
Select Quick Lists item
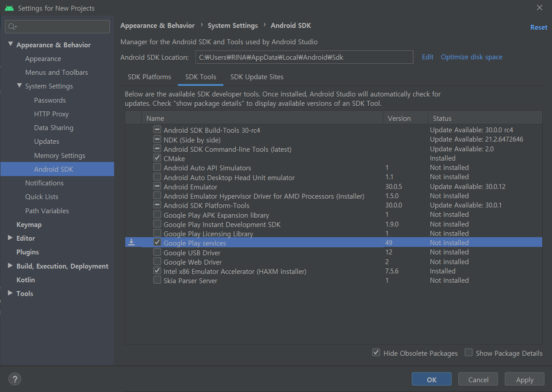(x=42, y=197)
